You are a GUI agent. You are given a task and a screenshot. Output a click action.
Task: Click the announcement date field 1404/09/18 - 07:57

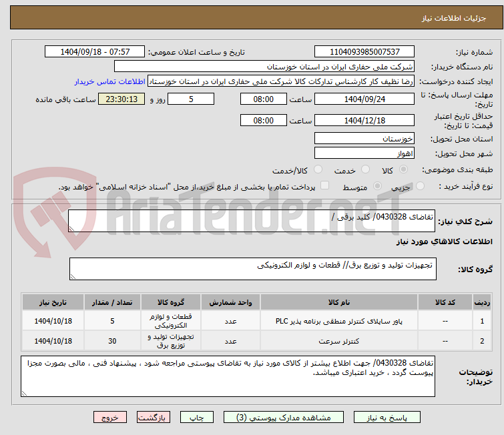(95, 52)
